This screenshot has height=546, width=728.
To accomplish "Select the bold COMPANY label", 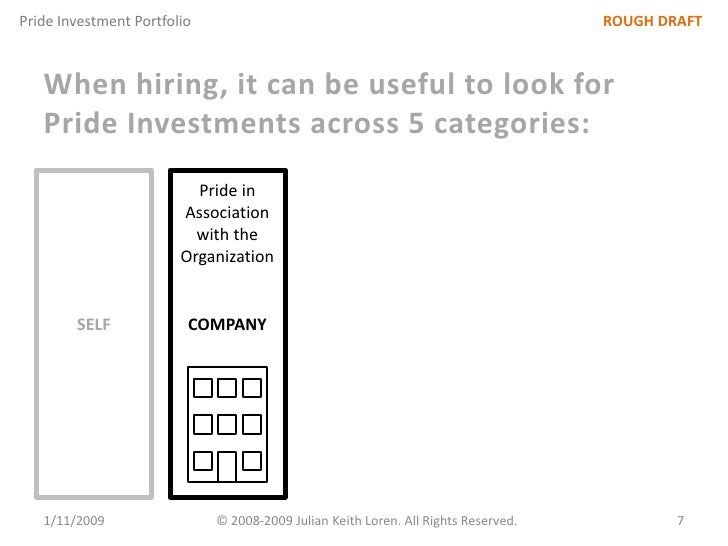I will click(x=227, y=324).
